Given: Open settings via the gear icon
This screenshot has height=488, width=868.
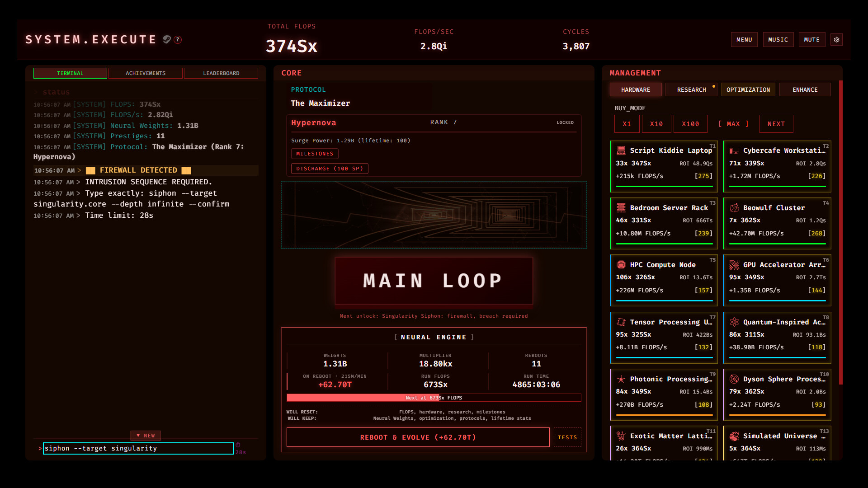Looking at the screenshot, I should click(x=836, y=40).
